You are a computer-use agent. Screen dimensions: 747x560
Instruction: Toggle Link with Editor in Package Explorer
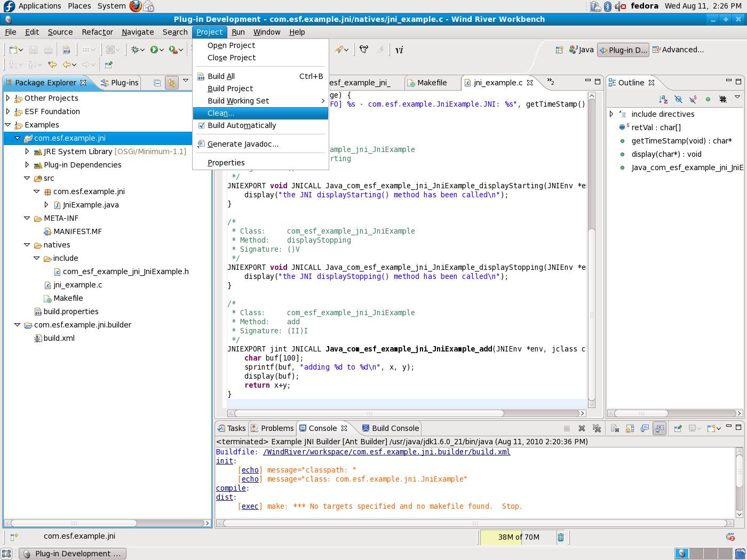(x=171, y=83)
